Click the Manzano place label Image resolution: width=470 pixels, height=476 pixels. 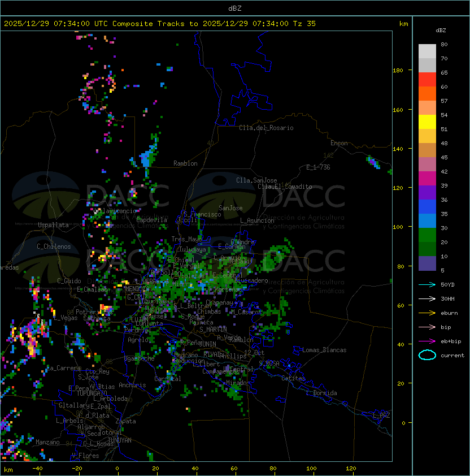coord(47,442)
